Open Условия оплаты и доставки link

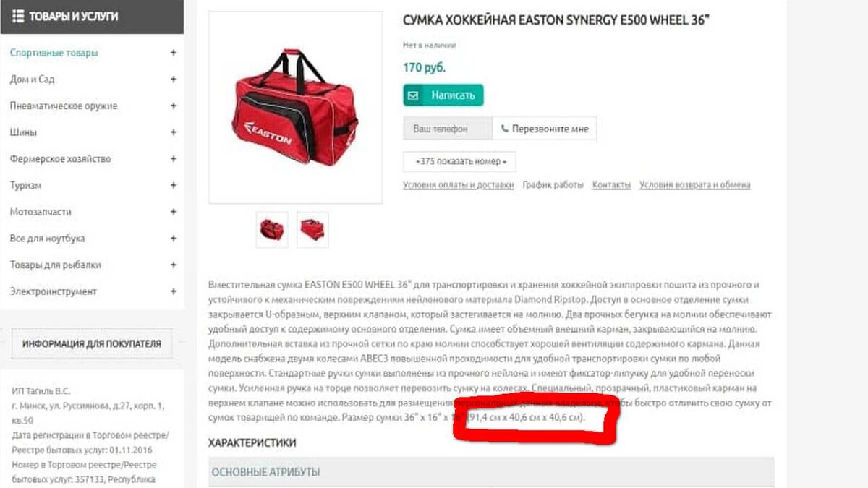[x=458, y=185]
